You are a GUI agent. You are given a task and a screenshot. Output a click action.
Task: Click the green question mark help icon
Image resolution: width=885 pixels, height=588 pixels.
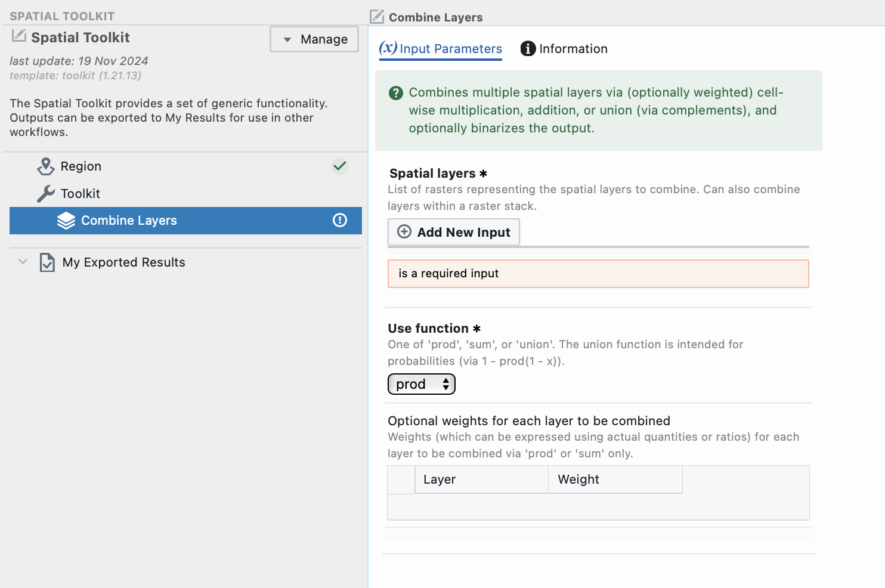396,93
